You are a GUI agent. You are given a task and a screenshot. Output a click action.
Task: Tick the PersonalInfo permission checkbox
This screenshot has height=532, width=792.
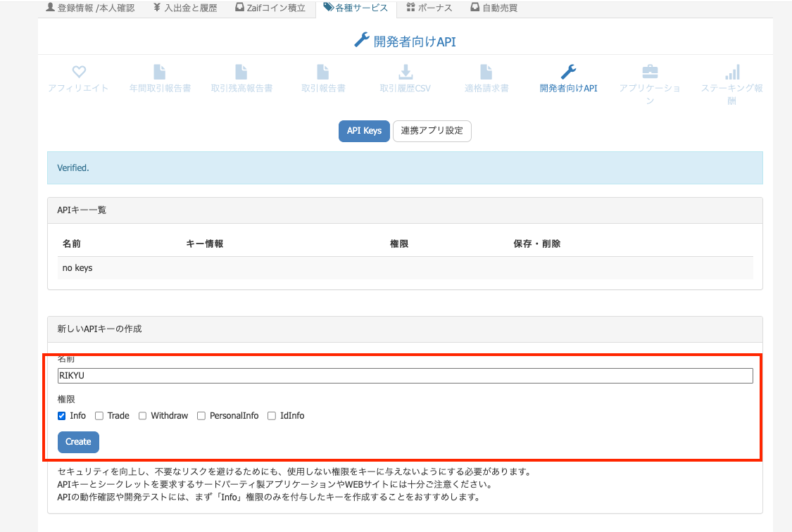click(201, 416)
